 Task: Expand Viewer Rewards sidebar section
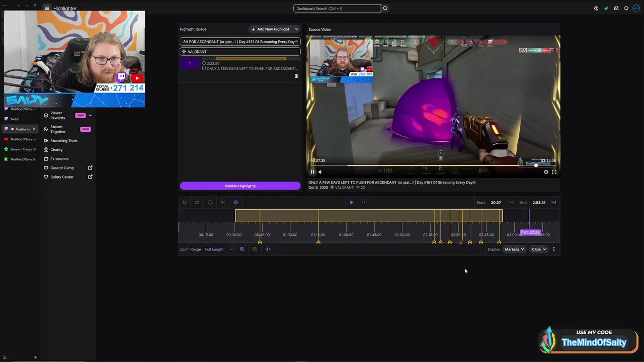[90, 115]
